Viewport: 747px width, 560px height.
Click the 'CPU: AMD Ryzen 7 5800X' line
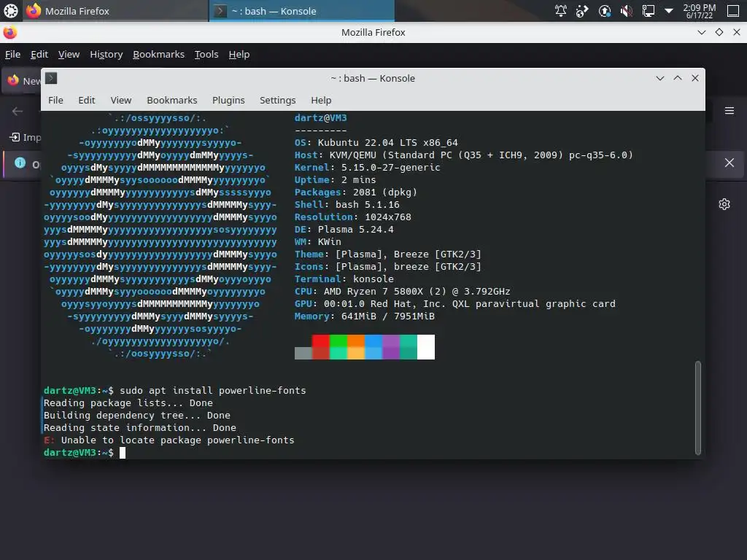[402, 292]
